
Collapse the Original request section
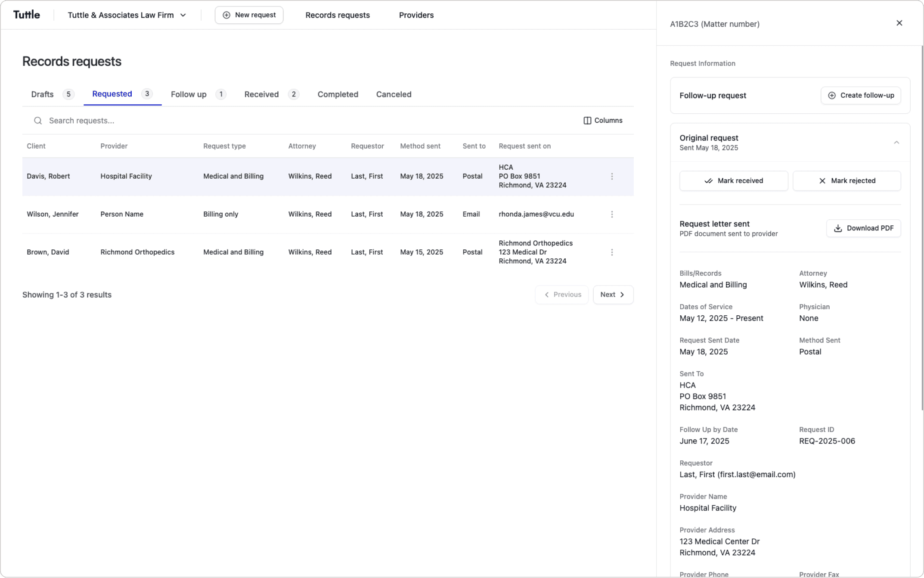tap(896, 143)
